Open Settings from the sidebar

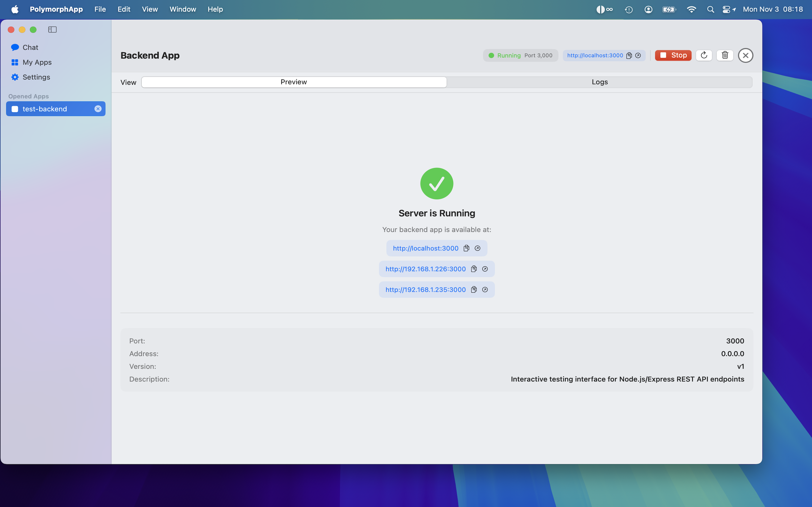click(36, 77)
